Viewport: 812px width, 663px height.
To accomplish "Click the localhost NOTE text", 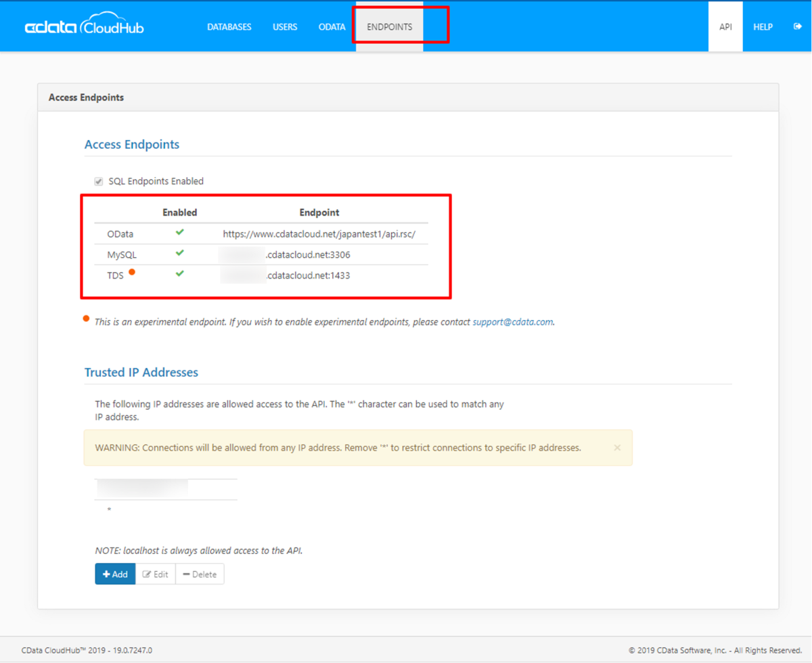I will 199,551.
